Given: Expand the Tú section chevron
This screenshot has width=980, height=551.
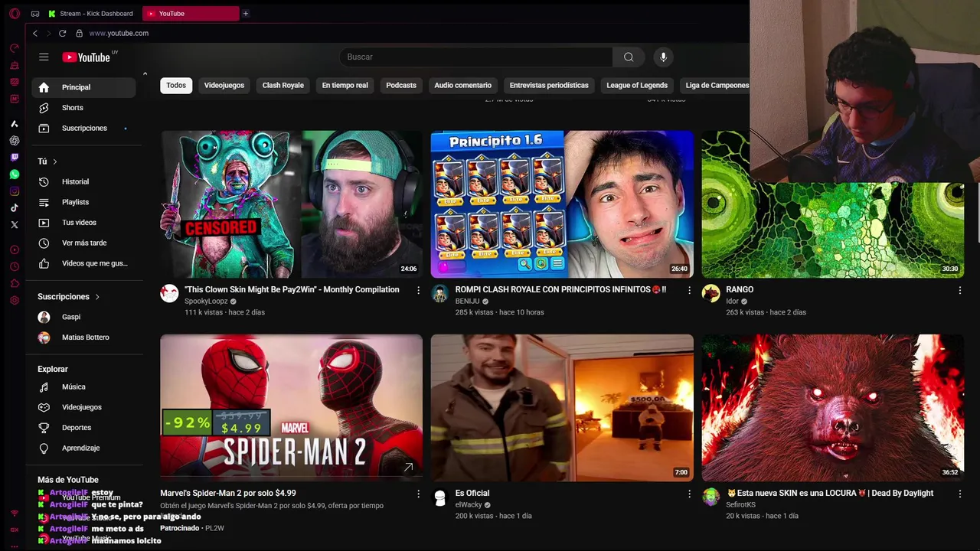Looking at the screenshot, I should pyautogui.click(x=55, y=161).
